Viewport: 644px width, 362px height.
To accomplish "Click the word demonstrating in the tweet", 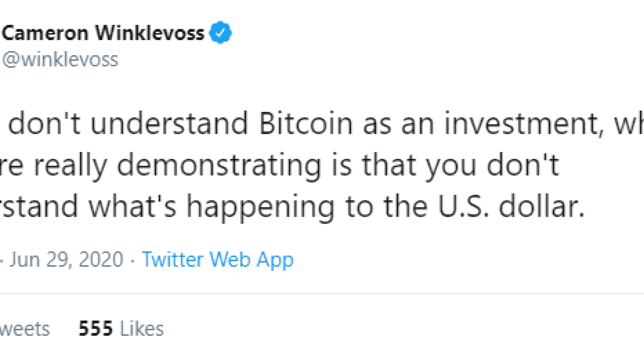I will (x=219, y=166).
